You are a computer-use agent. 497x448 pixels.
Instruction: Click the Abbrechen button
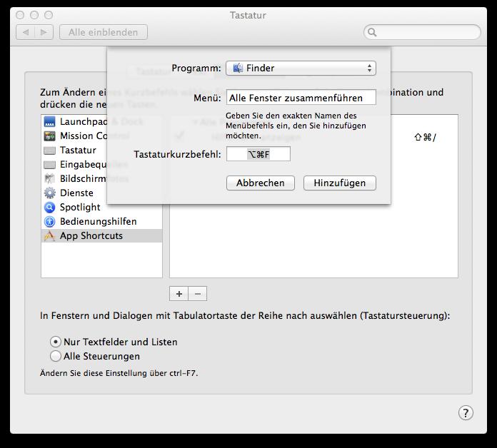tap(261, 183)
